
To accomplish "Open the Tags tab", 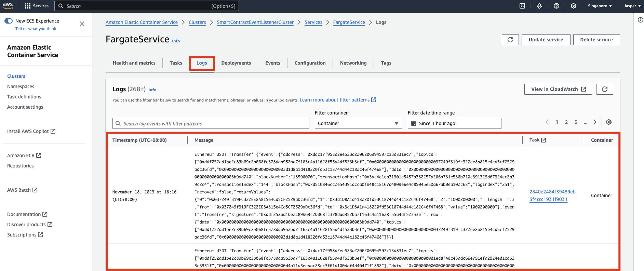I will click(386, 63).
